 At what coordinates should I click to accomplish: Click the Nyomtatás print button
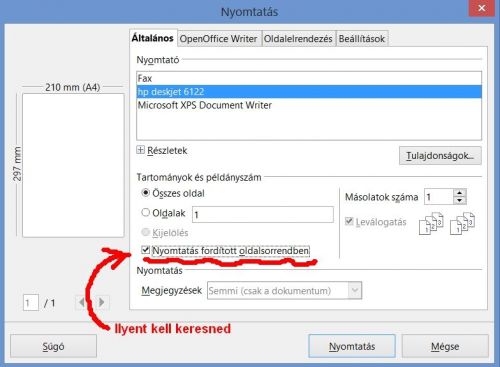click(x=352, y=346)
